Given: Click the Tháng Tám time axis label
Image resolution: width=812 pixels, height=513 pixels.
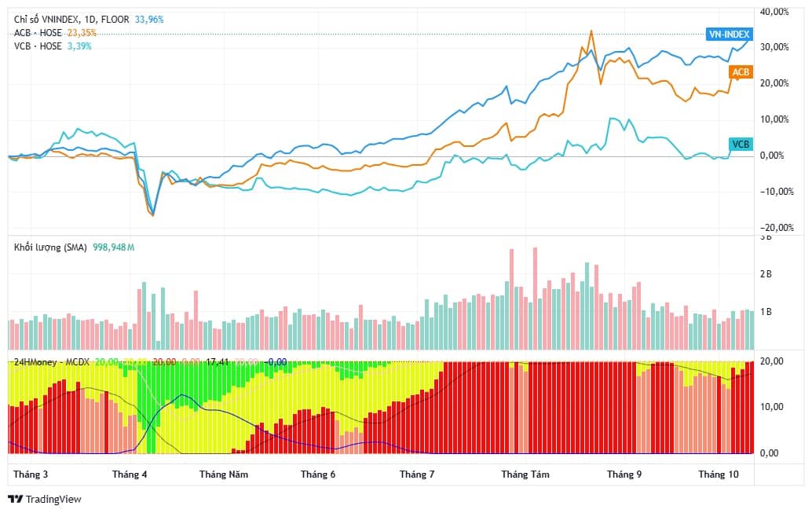Looking at the screenshot, I should pos(525,475).
